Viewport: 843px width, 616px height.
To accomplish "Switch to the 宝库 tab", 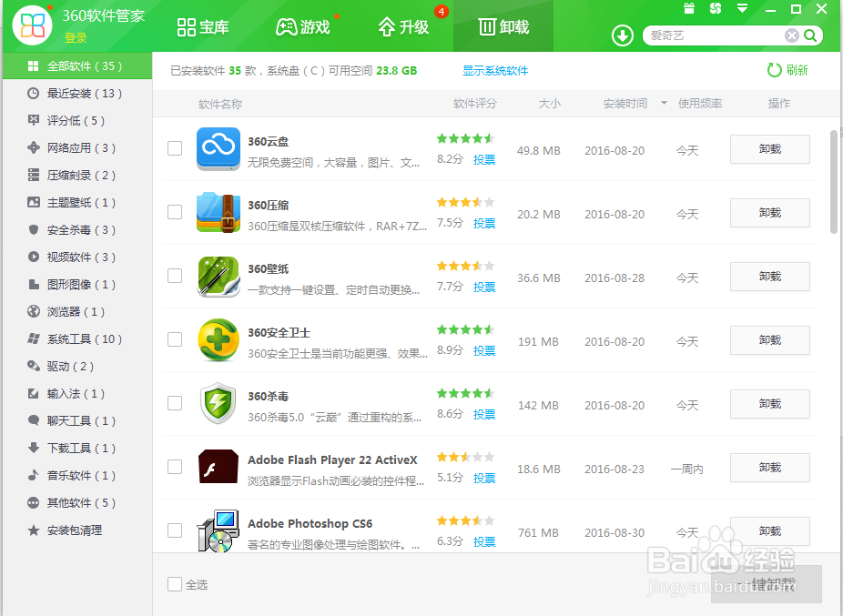I will tap(203, 27).
